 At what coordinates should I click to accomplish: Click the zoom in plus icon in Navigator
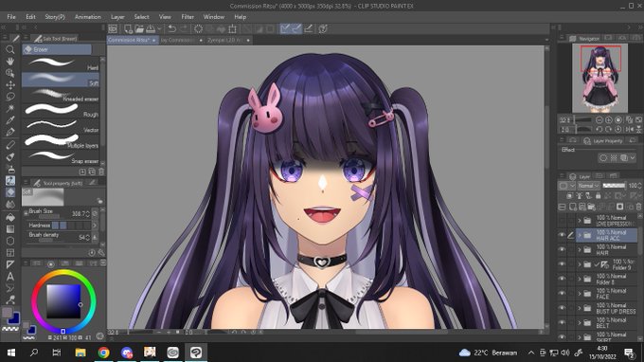click(609, 120)
